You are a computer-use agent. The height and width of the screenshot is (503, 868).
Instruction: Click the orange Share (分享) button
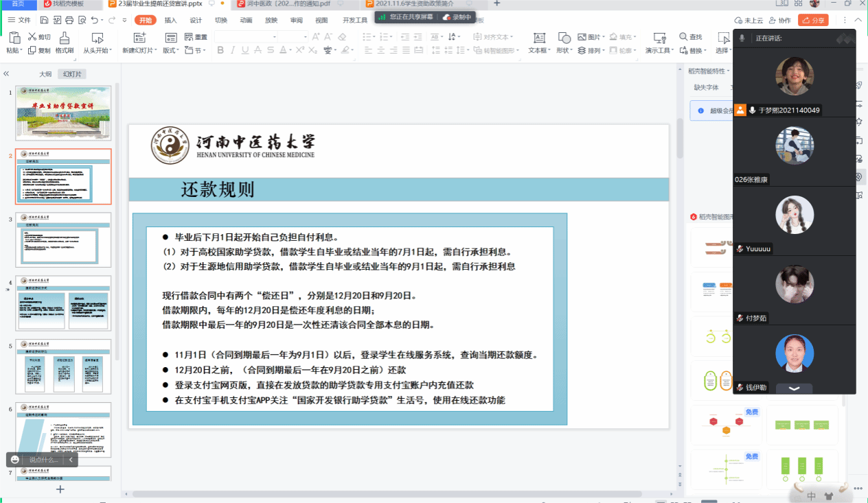point(813,21)
